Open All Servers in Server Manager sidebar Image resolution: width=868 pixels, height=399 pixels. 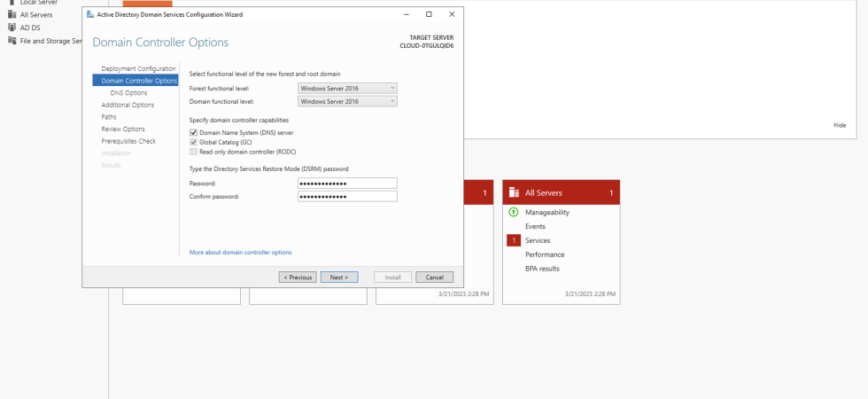coord(36,15)
